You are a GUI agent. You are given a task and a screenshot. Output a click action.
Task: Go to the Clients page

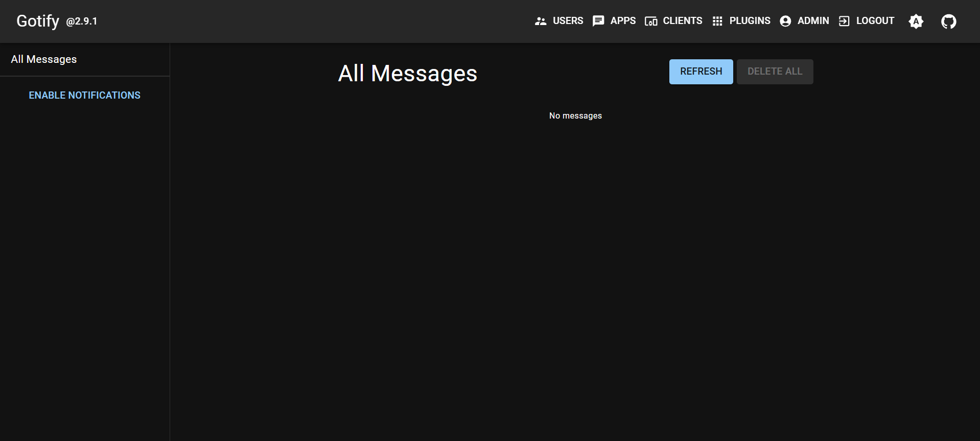click(x=673, y=21)
